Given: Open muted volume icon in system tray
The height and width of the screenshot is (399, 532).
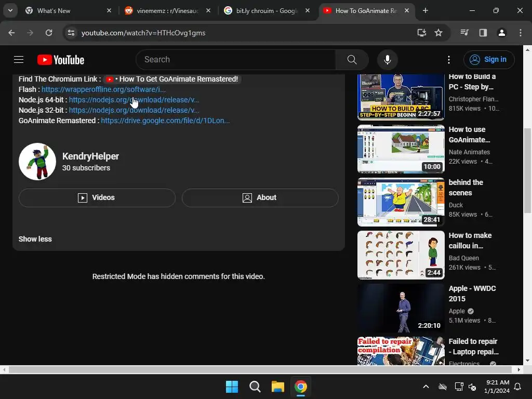Looking at the screenshot, I should [x=472, y=387].
